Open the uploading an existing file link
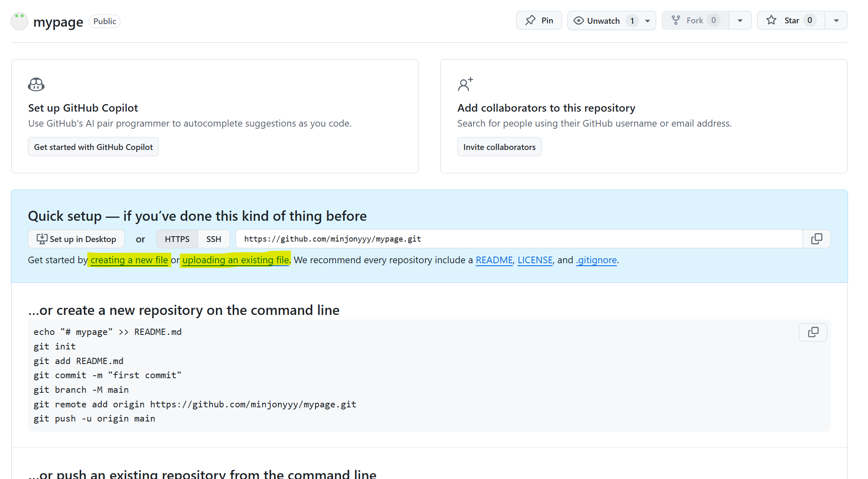Screen dimensions: 868x479 pos(236,260)
